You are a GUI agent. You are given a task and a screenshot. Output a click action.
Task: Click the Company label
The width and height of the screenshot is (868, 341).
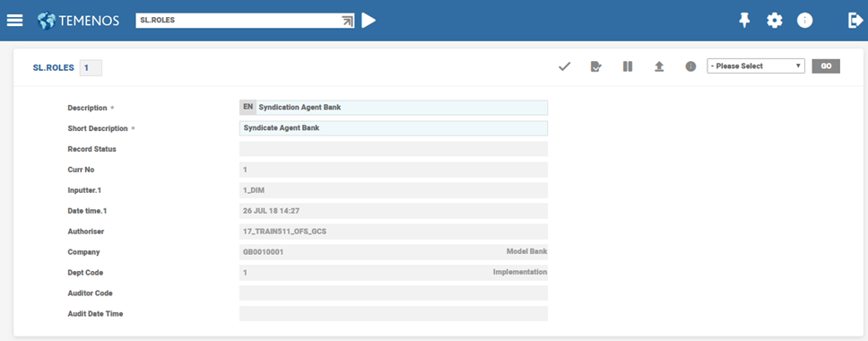(83, 252)
